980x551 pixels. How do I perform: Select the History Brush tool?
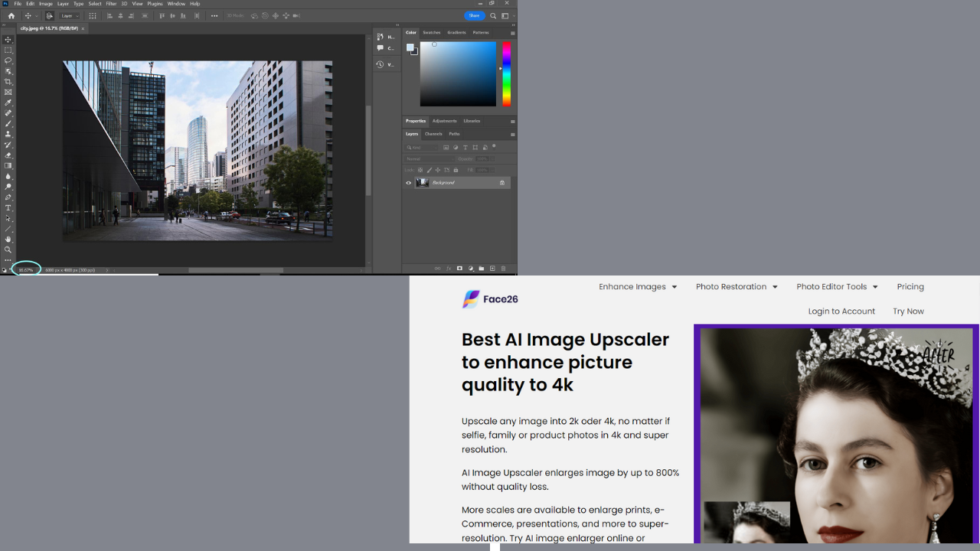click(x=8, y=145)
